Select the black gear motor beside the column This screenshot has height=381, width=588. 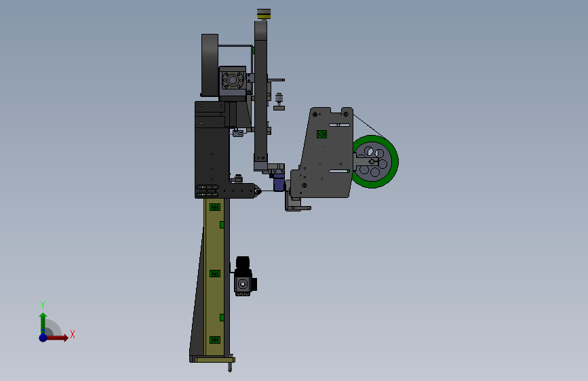pyautogui.click(x=245, y=277)
